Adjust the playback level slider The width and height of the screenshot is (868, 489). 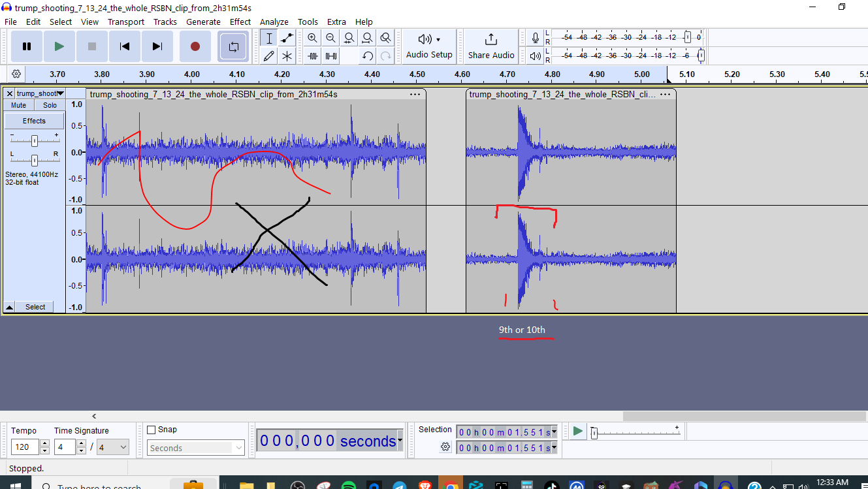point(701,55)
